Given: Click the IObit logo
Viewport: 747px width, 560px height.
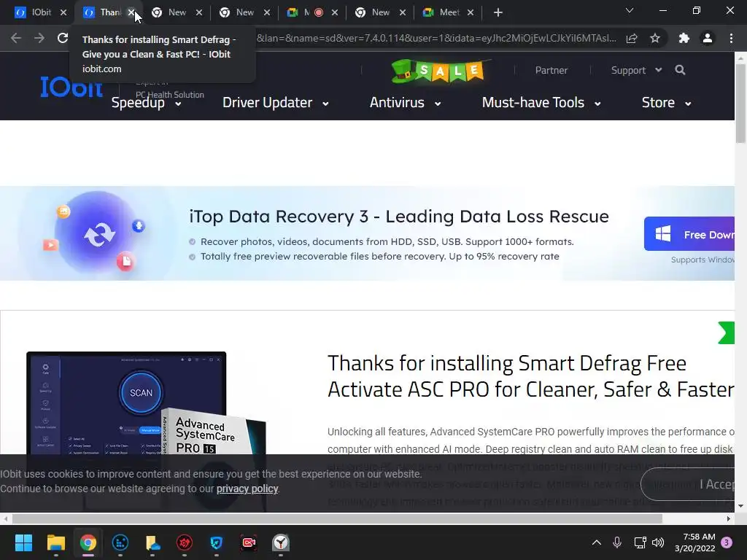Looking at the screenshot, I should pos(71,87).
